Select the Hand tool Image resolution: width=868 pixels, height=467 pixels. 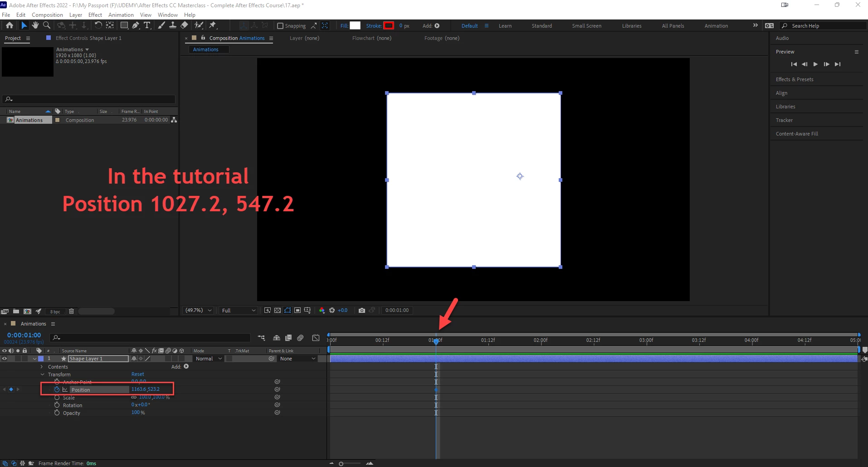[x=35, y=25]
